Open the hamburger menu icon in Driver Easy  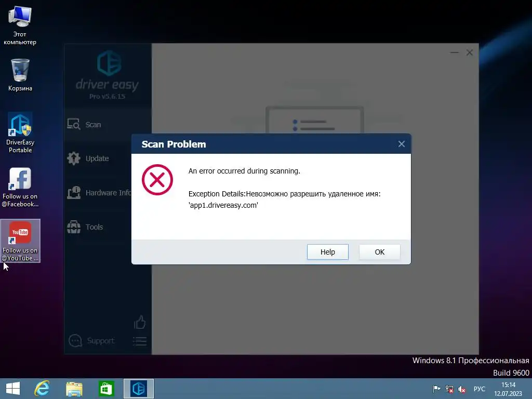tap(139, 341)
